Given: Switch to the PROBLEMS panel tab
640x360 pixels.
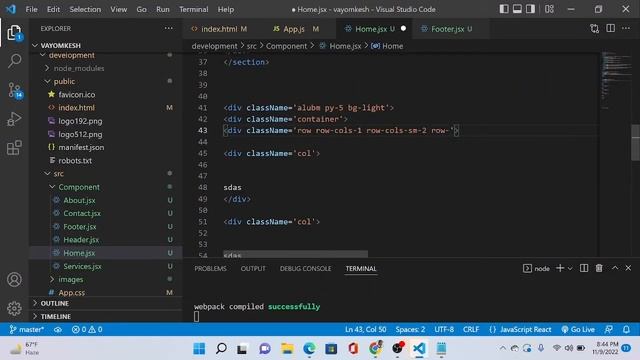Looking at the screenshot, I should click(x=210, y=269).
